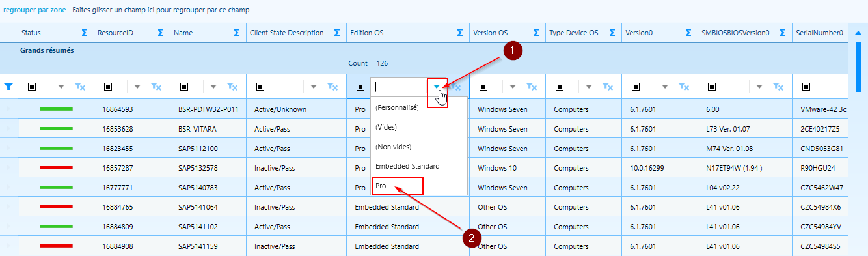Clear the Version OS column filter
This screenshot has width=868, height=256.
tap(532, 86)
